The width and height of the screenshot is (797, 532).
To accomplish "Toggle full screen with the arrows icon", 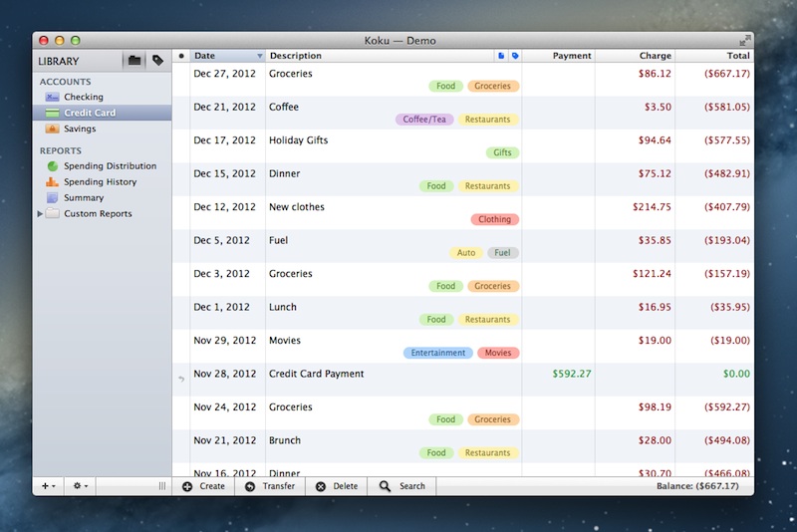I will [745, 40].
